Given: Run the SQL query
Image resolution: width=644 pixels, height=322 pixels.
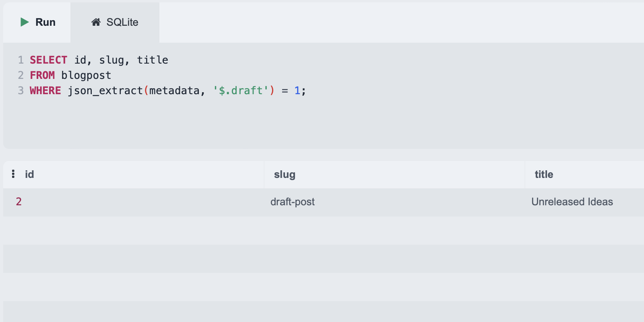Looking at the screenshot, I should click(x=37, y=22).
